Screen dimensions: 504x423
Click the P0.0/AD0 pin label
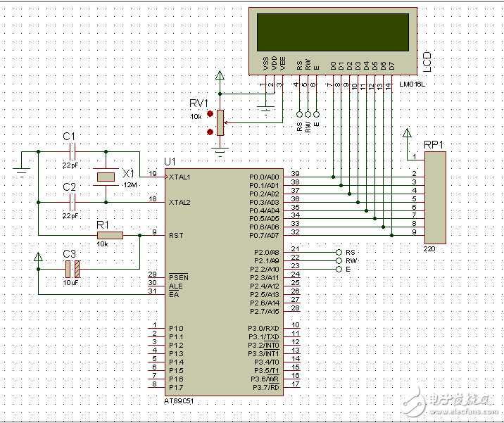click(x=264, y=177)
